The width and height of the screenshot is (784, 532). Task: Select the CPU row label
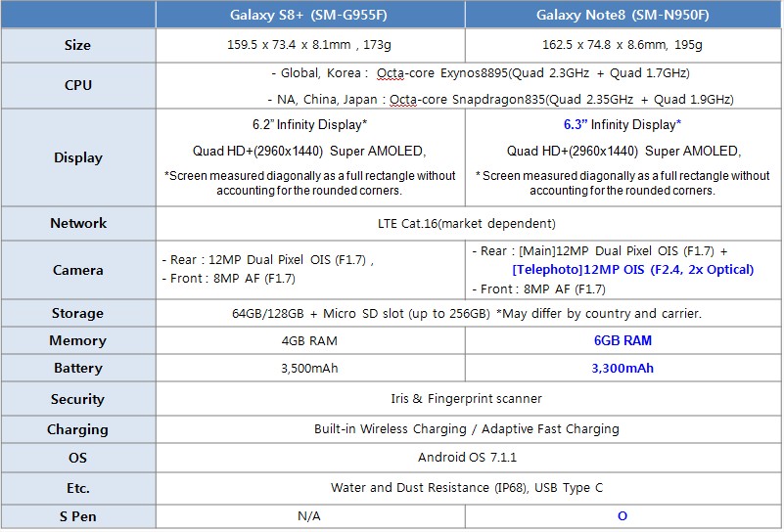point(78,85)
